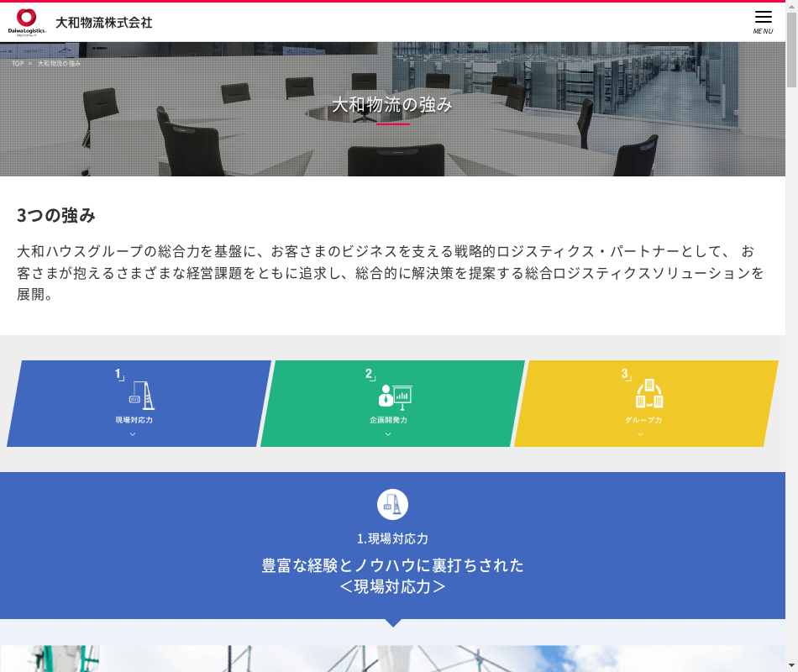
Task: Click the scrollbar up arrow
Action: [791, 7]
